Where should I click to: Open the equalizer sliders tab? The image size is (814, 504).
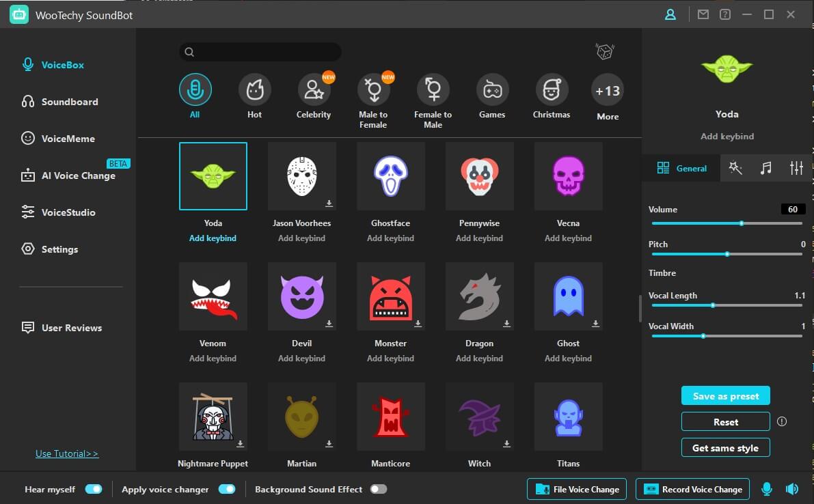(x=796, y=168)
